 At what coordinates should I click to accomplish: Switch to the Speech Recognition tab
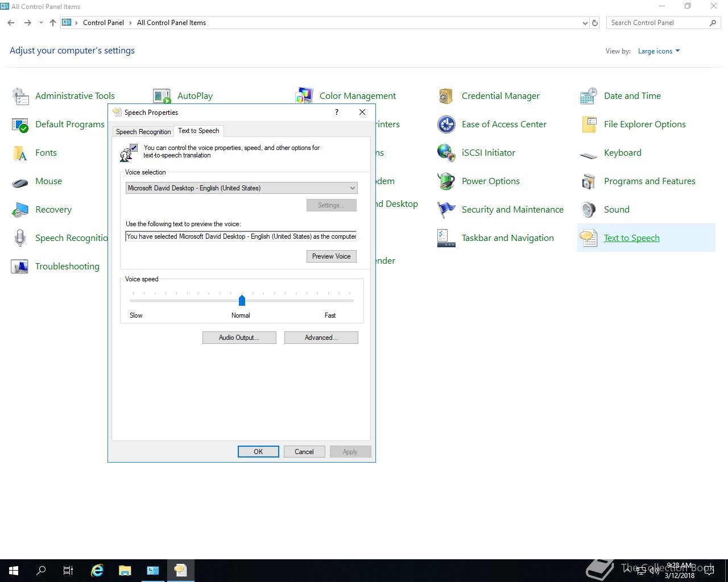click(143, 131)
